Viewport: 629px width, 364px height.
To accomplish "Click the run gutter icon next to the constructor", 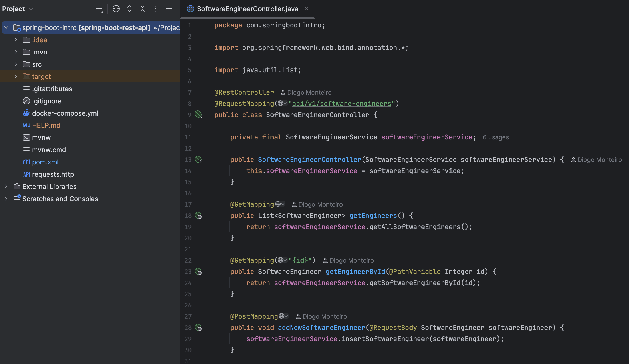I will pos(198,160).
